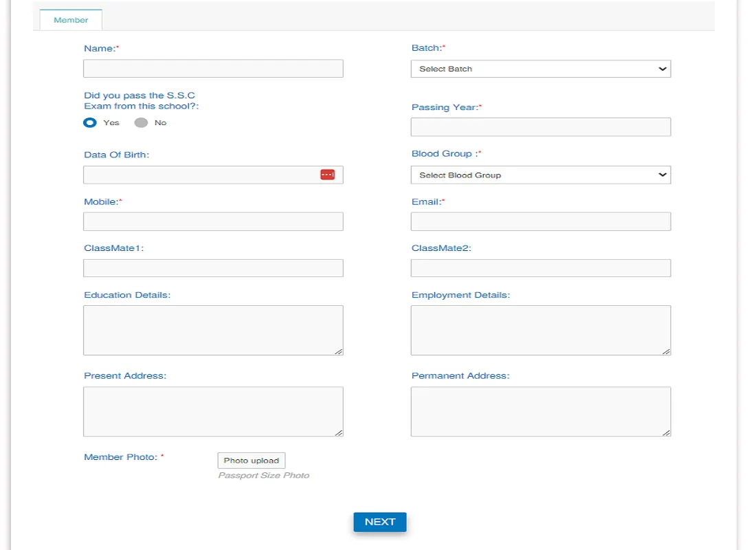The width and height of the screenshot is (756, 550).
Task: Focus the Present Address text area
Action: coord(213,412)
